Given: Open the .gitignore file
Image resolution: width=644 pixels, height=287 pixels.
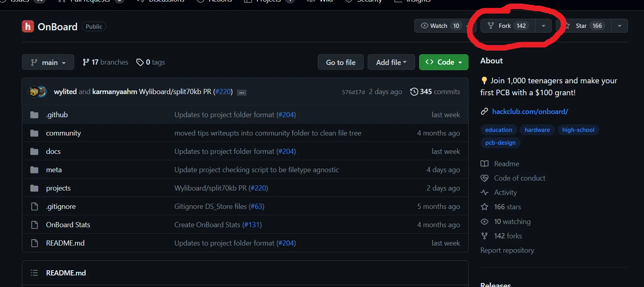Looking at the screenshot, I should (x=61, y=206).
